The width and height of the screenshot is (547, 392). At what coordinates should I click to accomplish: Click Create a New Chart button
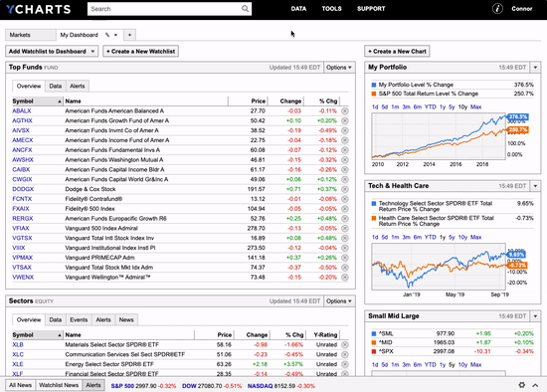coord(397,52)
